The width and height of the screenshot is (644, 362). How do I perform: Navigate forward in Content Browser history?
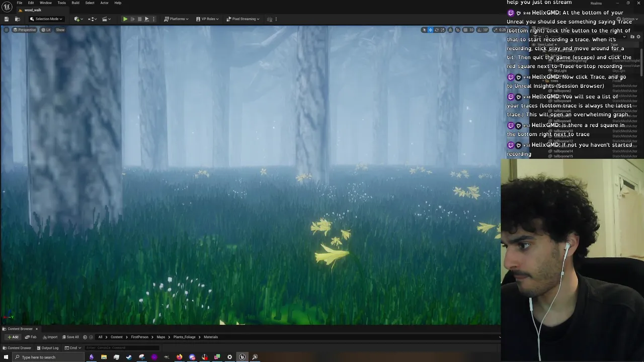click(x=91, y=337)
